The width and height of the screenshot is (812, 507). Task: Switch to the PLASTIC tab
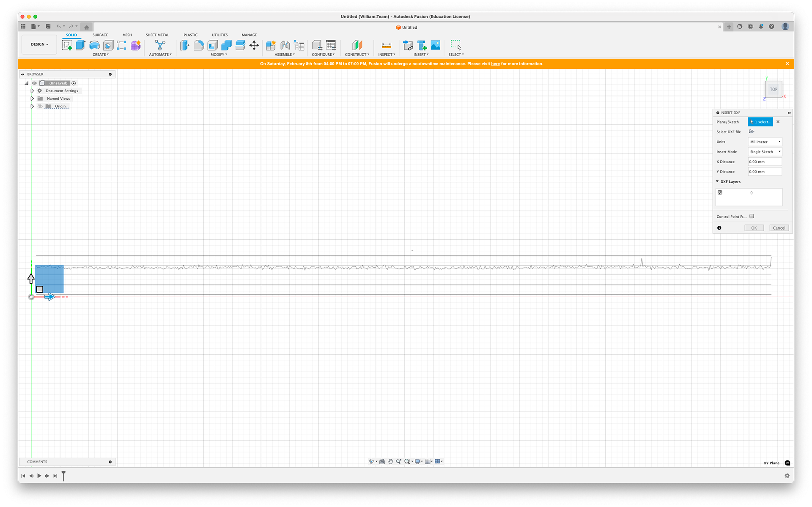point(191,35)
